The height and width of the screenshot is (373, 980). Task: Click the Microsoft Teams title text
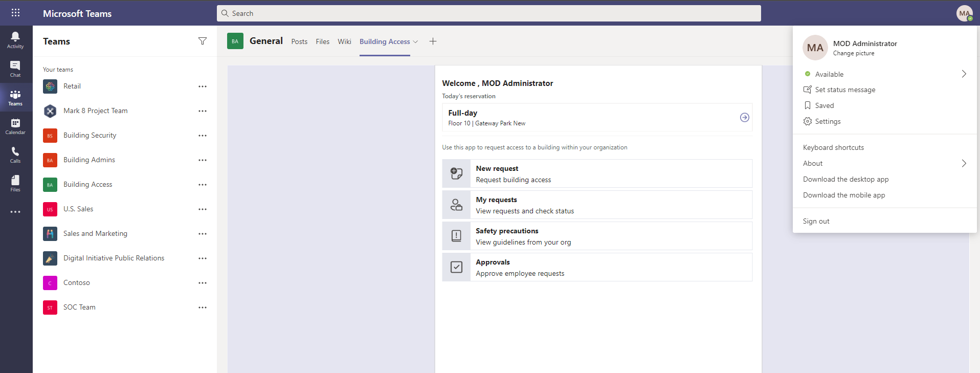pos(77,13)
